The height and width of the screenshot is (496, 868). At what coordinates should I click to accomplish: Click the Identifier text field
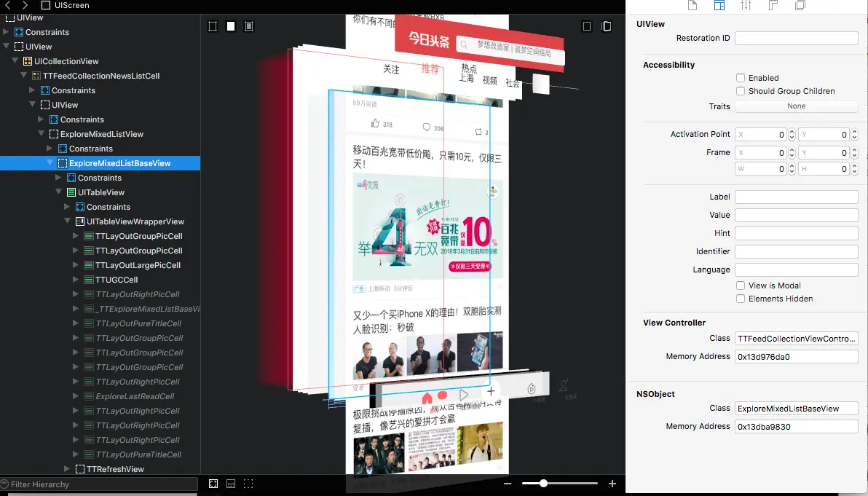pyautogui.click(x=796, y=251)
